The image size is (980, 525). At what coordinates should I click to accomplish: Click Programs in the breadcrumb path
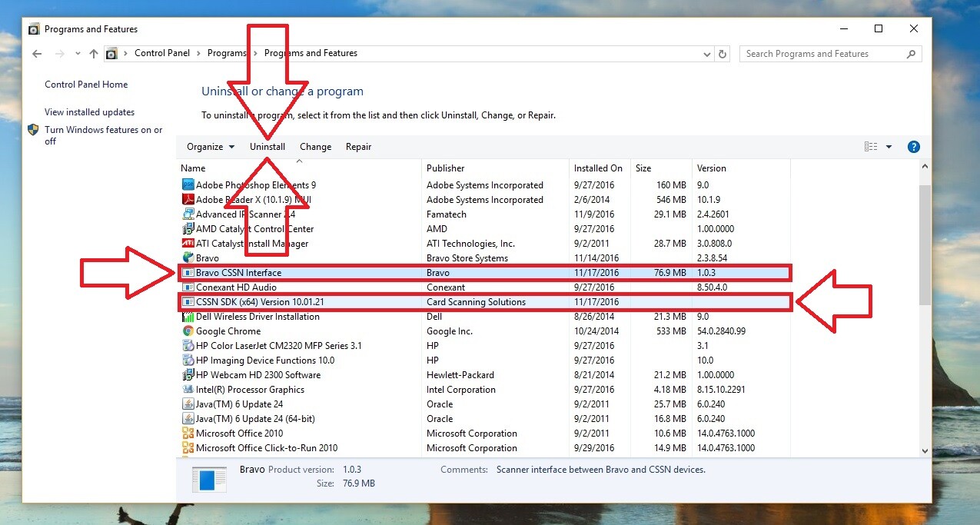pyautogui.click(x=227, y=54)
